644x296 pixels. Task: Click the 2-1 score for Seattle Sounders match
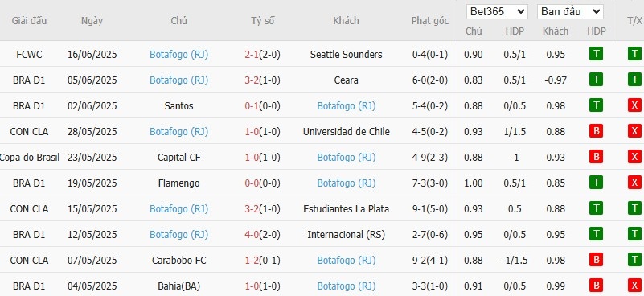252,54
